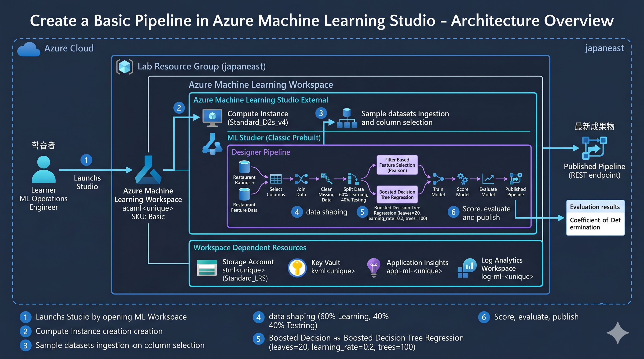Click the Compute Instance (Standard_D2s_v4) text
Screen dimensions: 644x359
pos(258,118)
